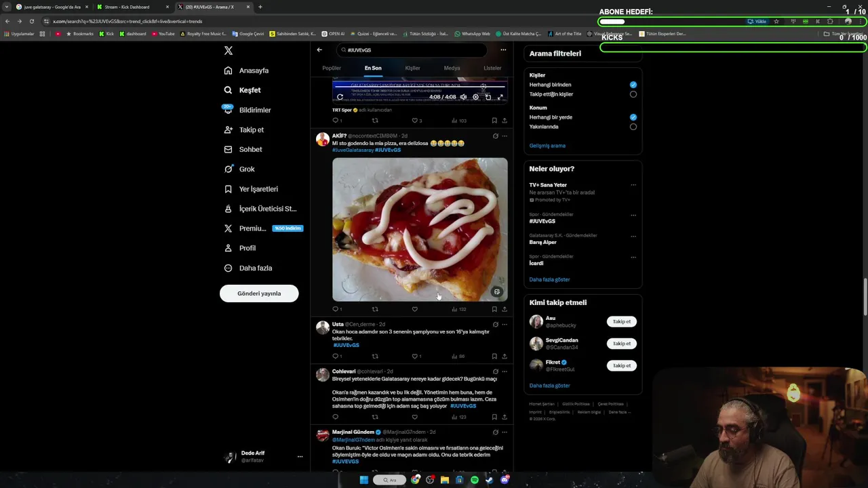Click the #JUVEvGS search field
This screenshot has height=488, width=868.
(412, 49)
